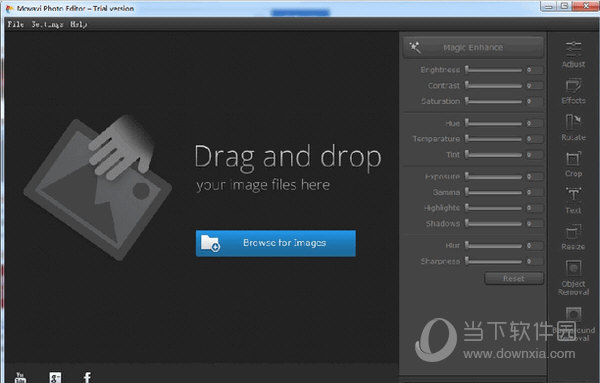Viewport: 600px width, 383px height.
Task: Click the folder icon on the Browse button
Action: pyautogui.click(x=210, y=243)
